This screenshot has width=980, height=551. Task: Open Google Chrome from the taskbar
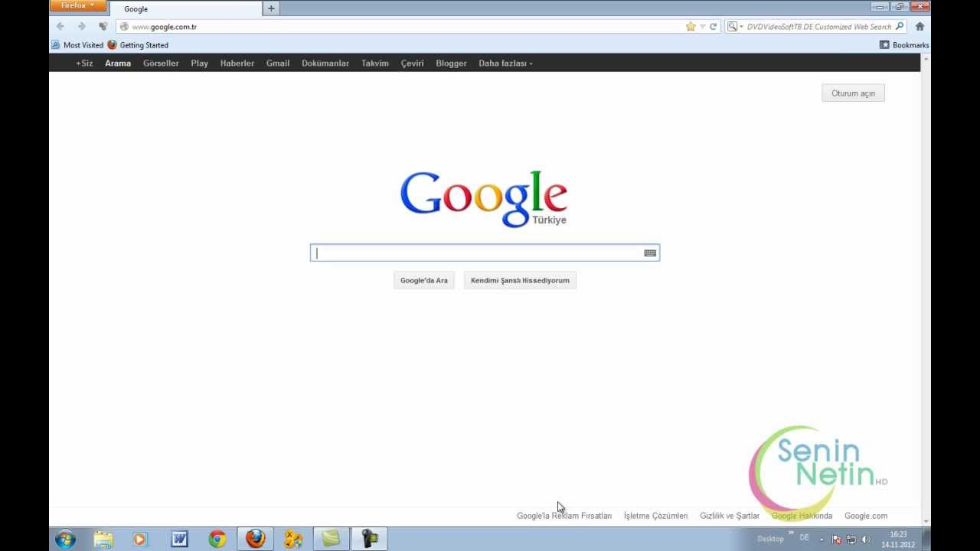tap(217, 539)
